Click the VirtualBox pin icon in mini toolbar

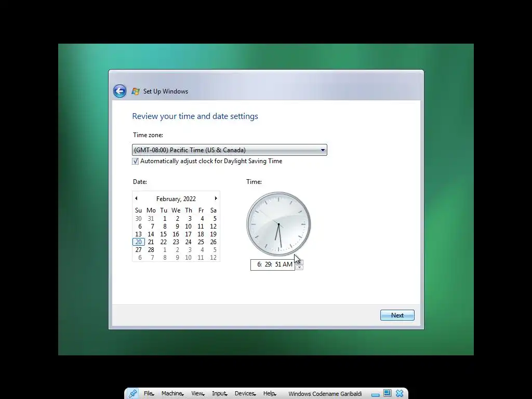click(x=132, y=393)
